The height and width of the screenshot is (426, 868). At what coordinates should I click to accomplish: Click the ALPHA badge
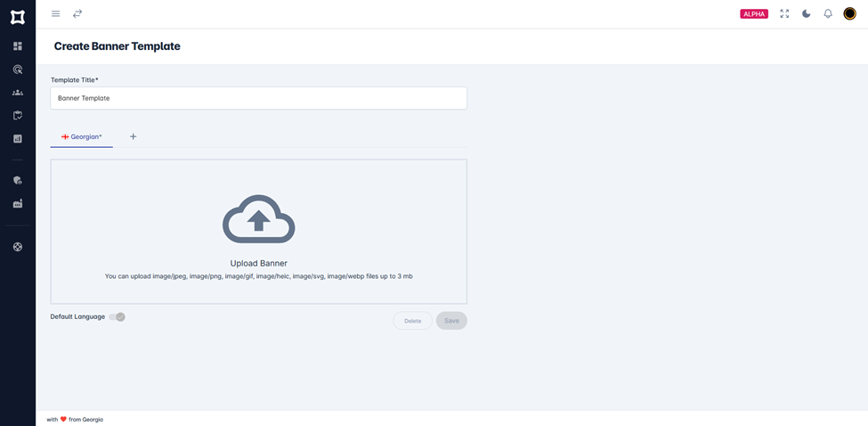coord(754,14)
